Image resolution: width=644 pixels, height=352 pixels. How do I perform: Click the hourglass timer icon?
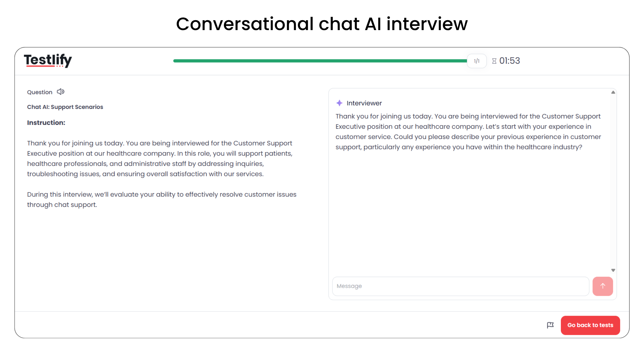[x=494, y=61]
